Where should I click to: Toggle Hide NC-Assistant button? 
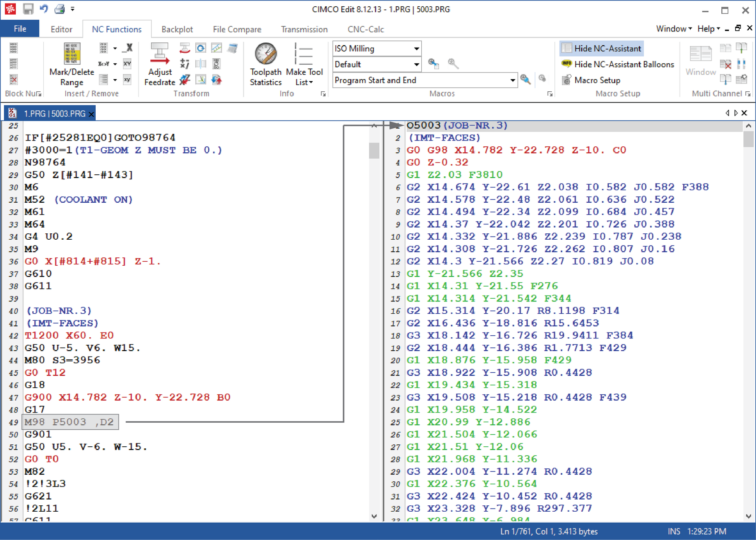click(602, 48)
